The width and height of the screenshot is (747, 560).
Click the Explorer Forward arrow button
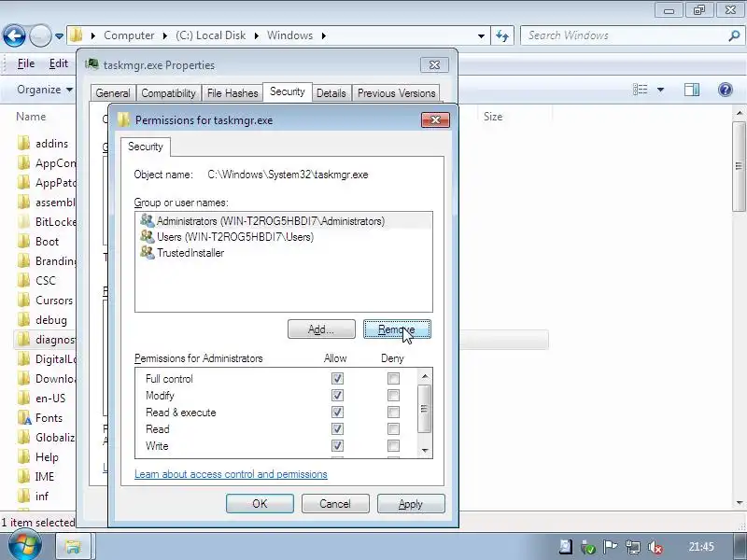tap(40, 35)
